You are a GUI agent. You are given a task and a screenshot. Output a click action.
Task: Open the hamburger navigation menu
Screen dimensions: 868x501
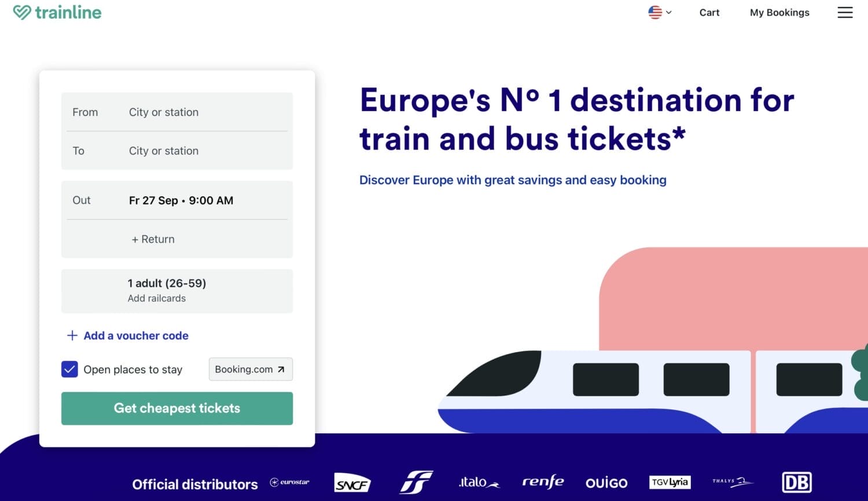(x=845, y=12)
